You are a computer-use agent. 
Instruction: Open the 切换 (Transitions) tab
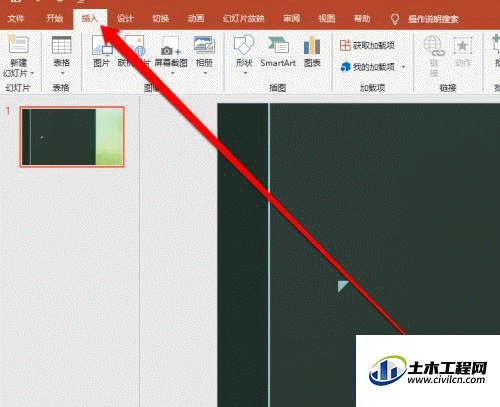click(160, 18)
